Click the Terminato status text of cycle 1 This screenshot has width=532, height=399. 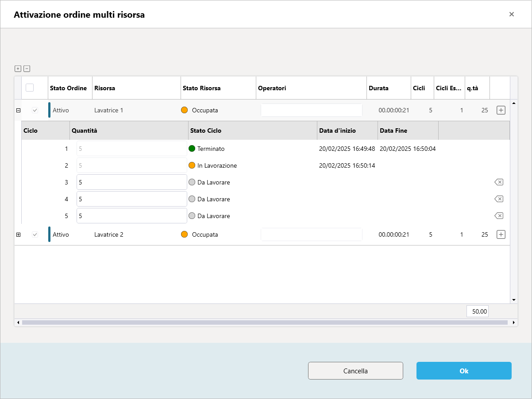[x=211, y=149]
